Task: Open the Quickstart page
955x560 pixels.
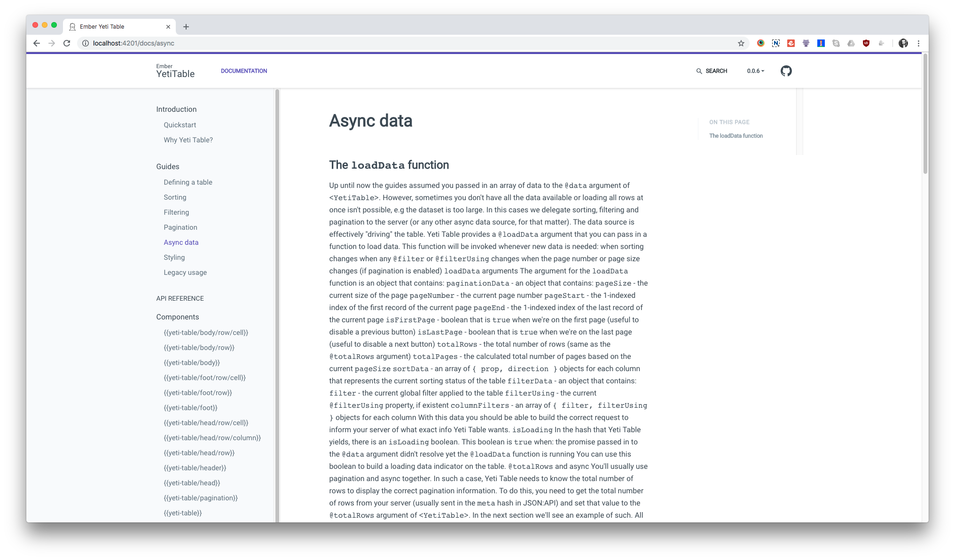Action: click(x=180, y=125)
